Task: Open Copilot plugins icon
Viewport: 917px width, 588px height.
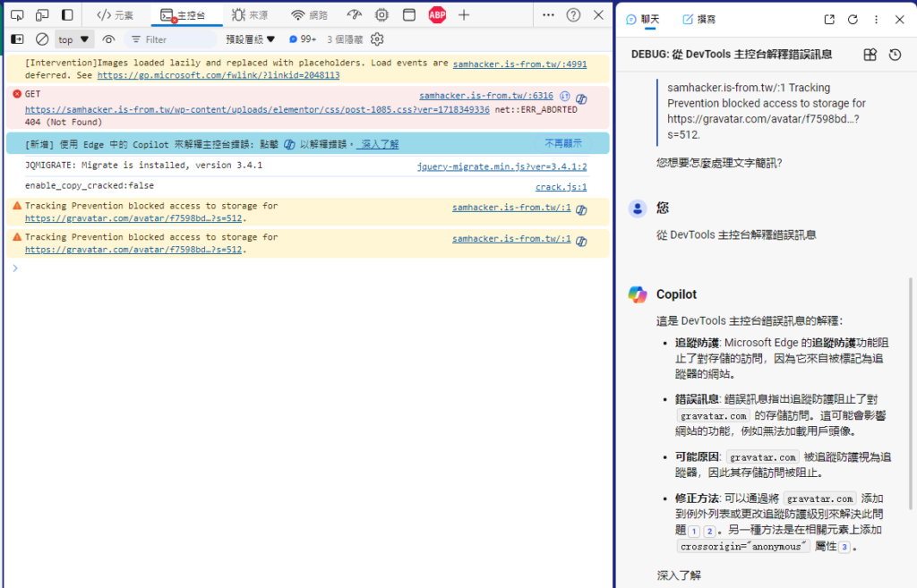Action: coord(870,55)
